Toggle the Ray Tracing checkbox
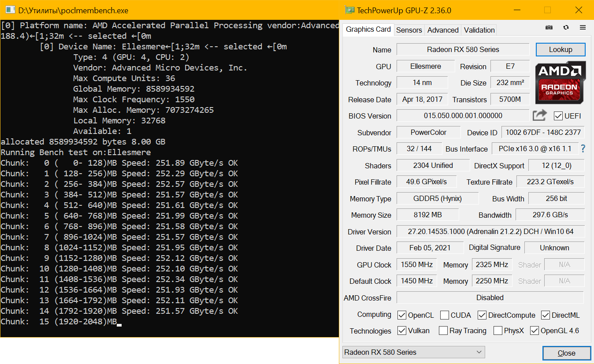Screen dimensions: 594x364 pos(443,331)
